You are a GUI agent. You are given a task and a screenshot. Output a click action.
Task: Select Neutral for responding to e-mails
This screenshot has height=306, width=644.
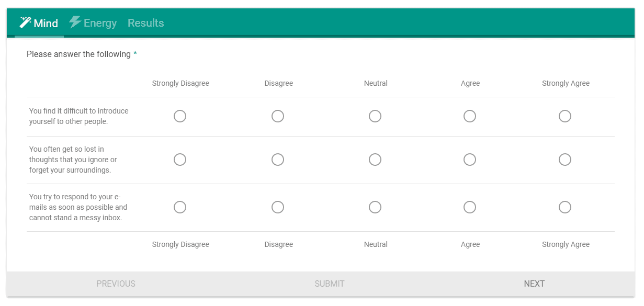[x=375, y=207]
